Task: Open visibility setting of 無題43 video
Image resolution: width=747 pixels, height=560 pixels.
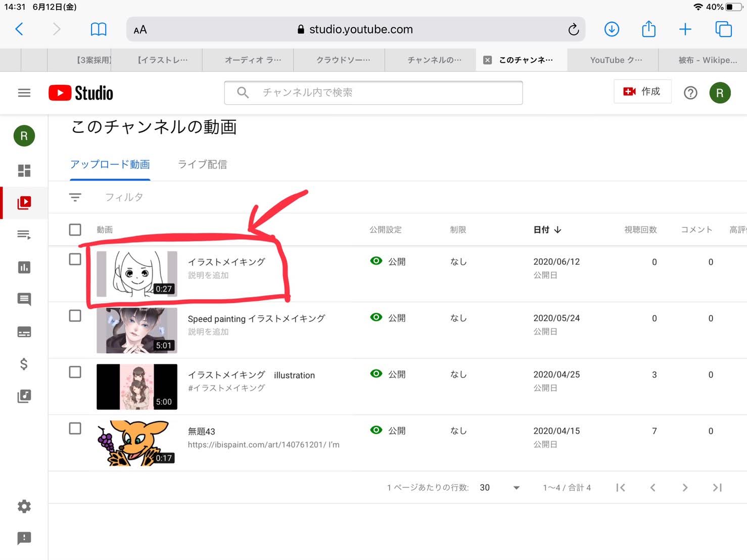Action: click(x=388, y=431)
